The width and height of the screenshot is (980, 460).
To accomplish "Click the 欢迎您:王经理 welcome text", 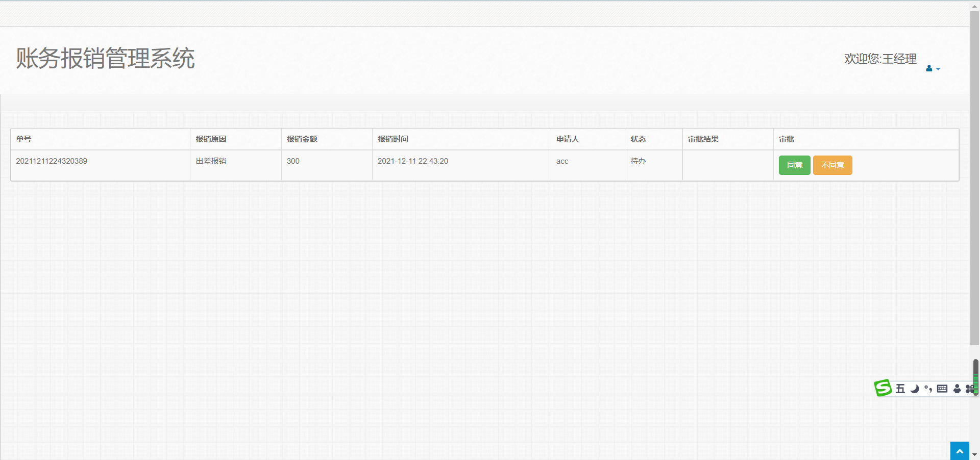I will click(880, 59).
